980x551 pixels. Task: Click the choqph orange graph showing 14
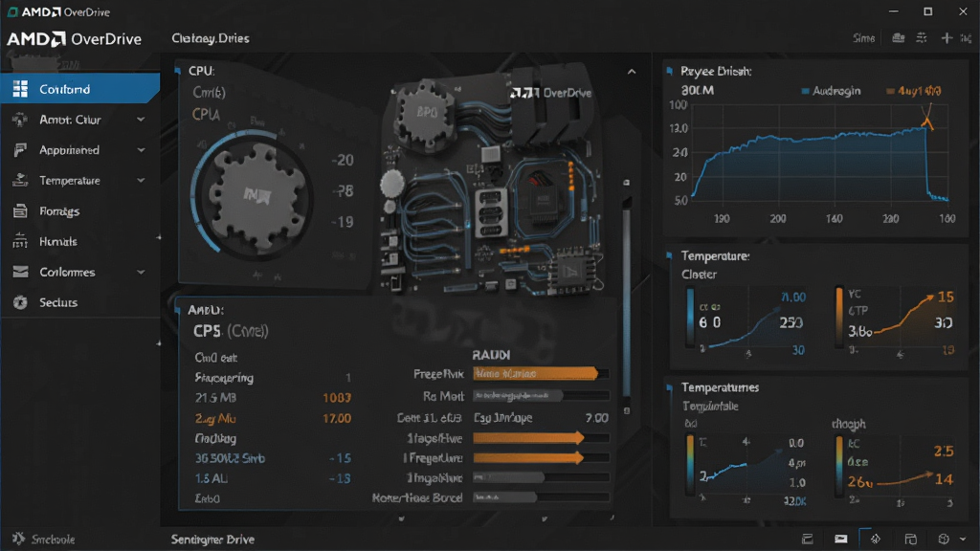pos(894,469)
